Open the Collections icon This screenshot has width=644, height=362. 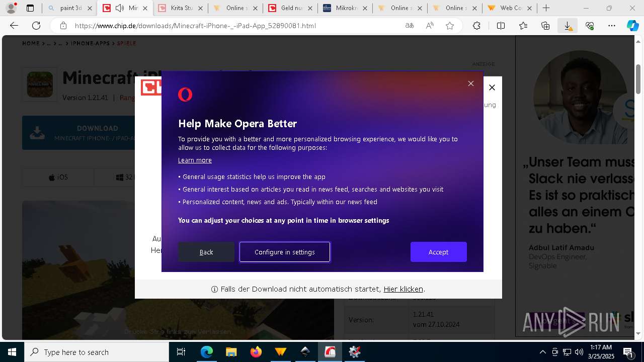pyautogui.click(x=545, y=26)
